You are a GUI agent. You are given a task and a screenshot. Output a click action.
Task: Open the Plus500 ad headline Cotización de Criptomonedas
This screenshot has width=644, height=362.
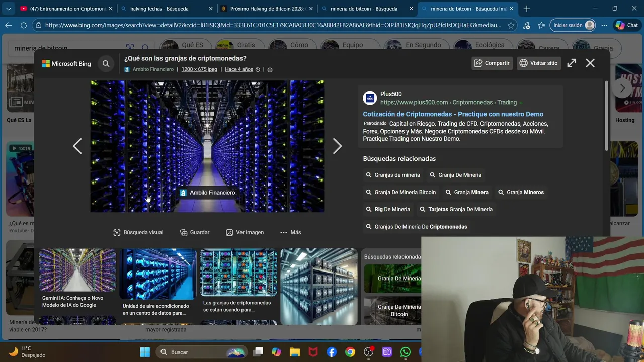[453, 114]
